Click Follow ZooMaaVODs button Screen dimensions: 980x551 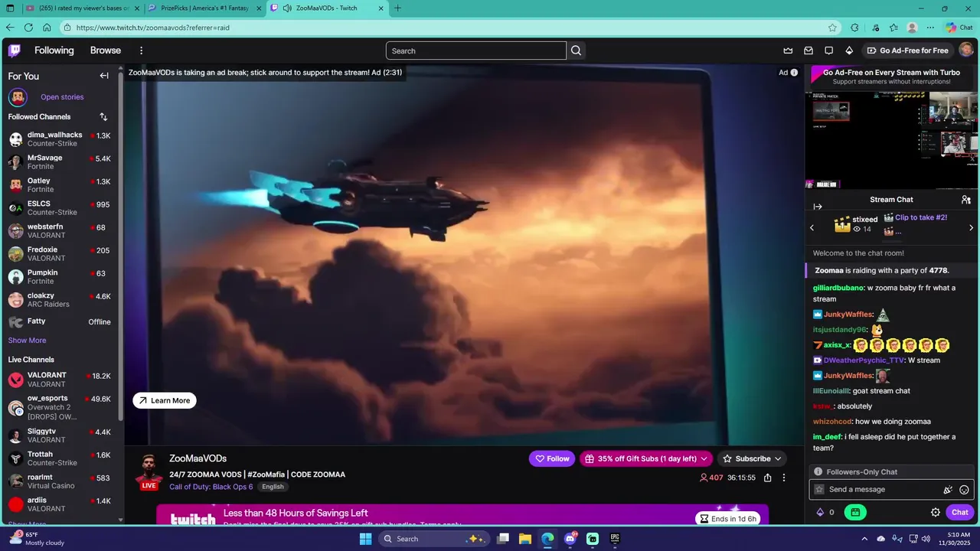[x=552, y=458]
